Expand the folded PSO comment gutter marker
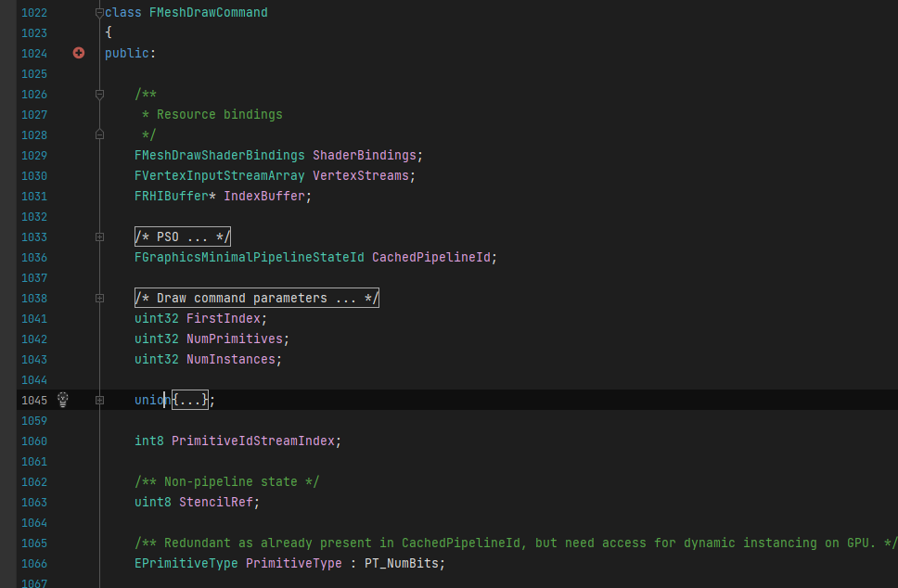 (99, 237)
